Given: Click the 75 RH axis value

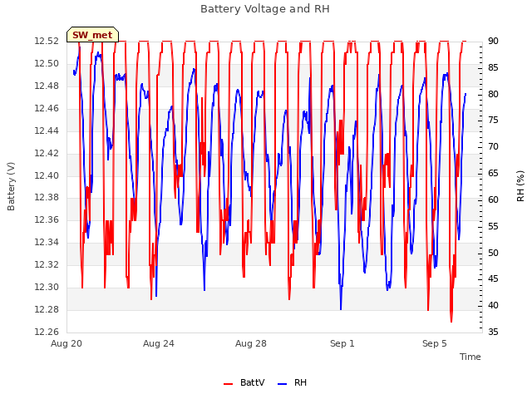Looking at the screenshot, I should coord(493,120).
